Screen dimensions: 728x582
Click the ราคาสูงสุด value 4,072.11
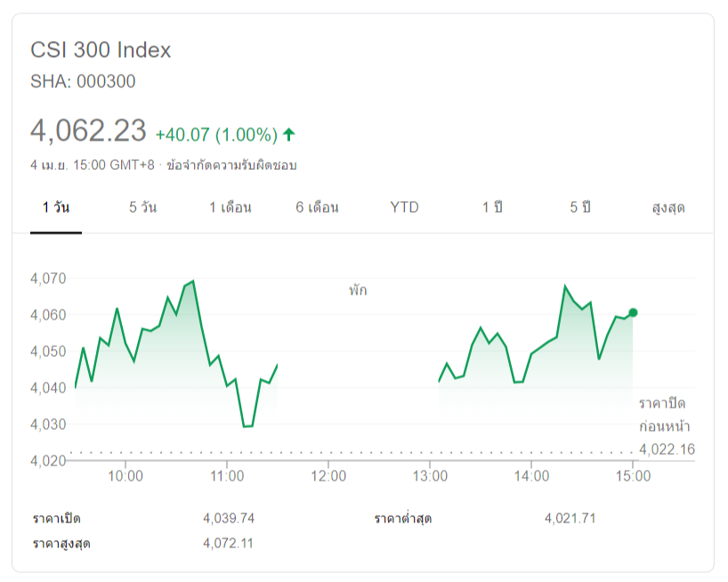pos(228,543)
